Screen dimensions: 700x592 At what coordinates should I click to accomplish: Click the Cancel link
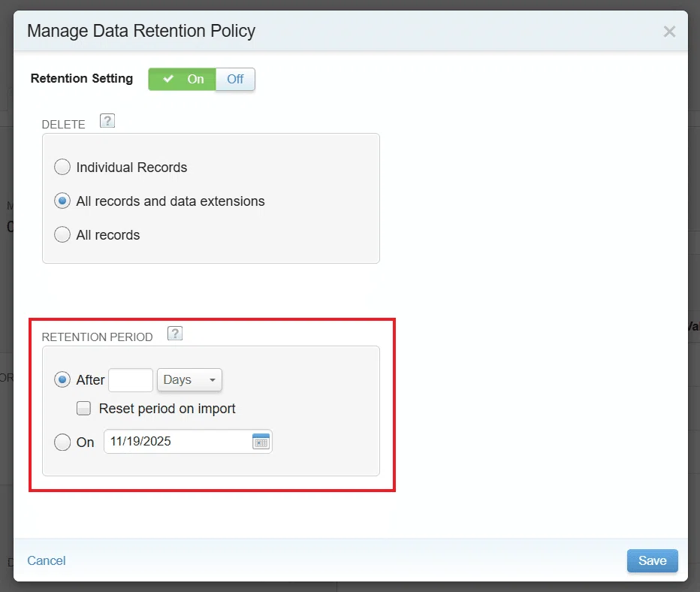click(47, 560)
